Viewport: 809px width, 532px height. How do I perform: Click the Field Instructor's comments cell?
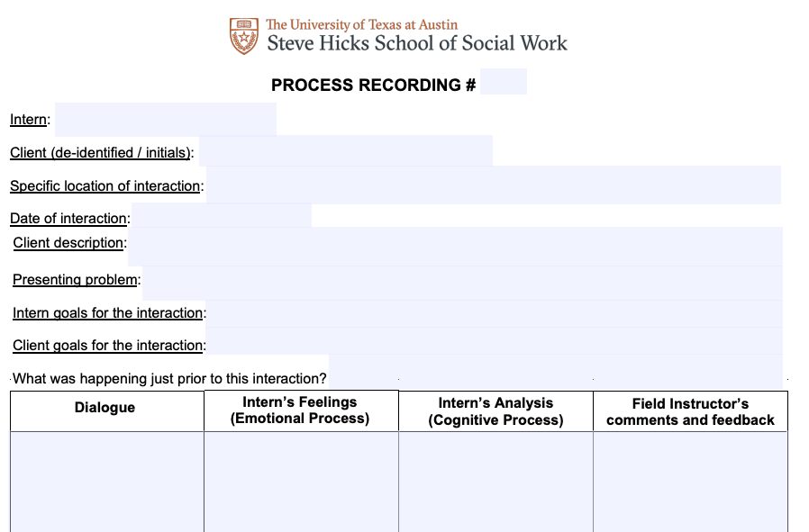pos(690,482)
